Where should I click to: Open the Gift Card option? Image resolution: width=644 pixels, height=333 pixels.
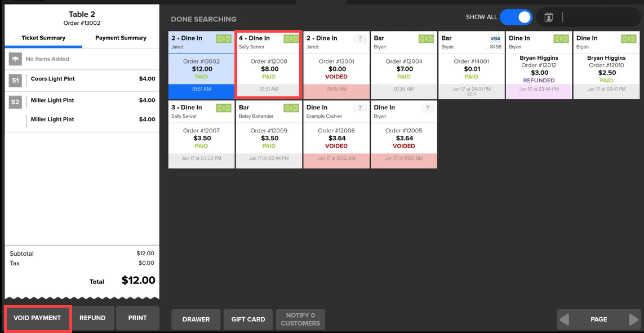click(248, 319)
